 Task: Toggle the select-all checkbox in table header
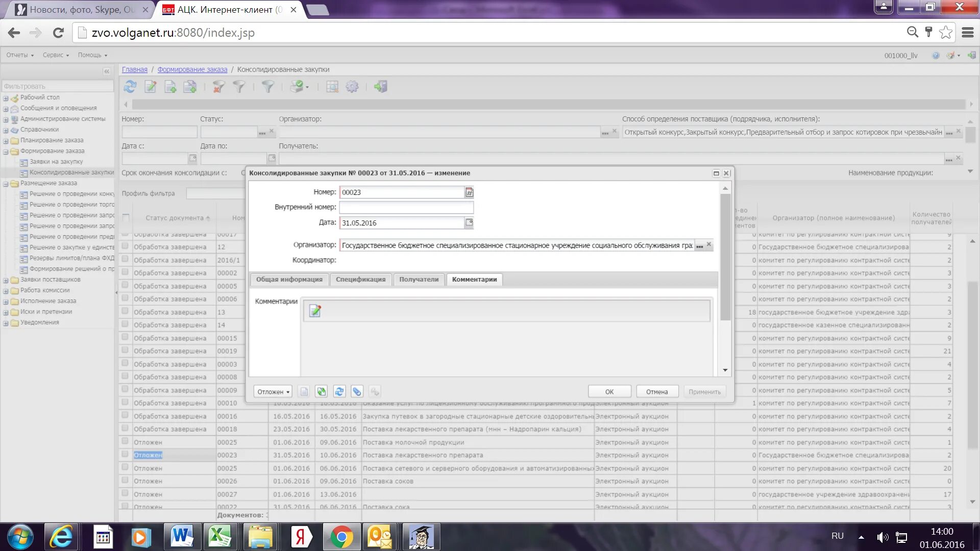126,218
